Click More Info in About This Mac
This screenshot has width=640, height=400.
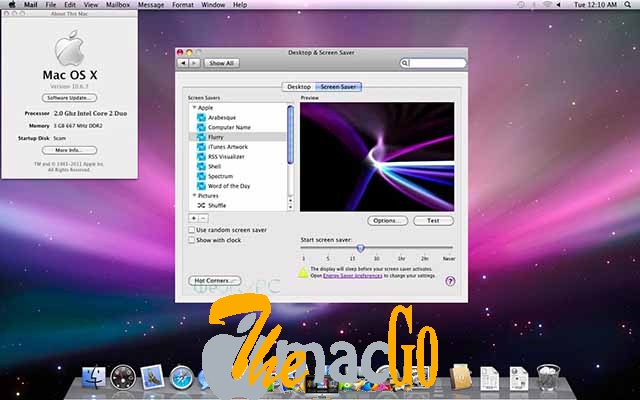pos(69,150)
